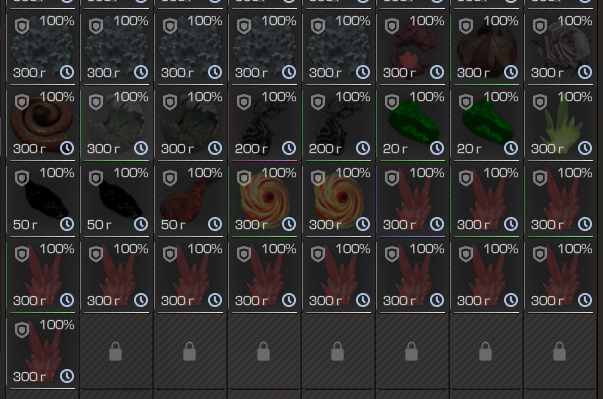Click the clock icon on the pale green crystal

(x=585, y=148)
